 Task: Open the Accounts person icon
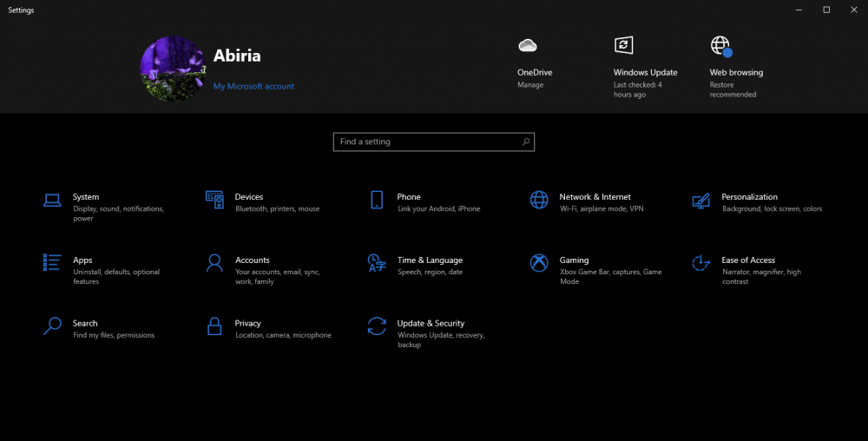(214, 263)
